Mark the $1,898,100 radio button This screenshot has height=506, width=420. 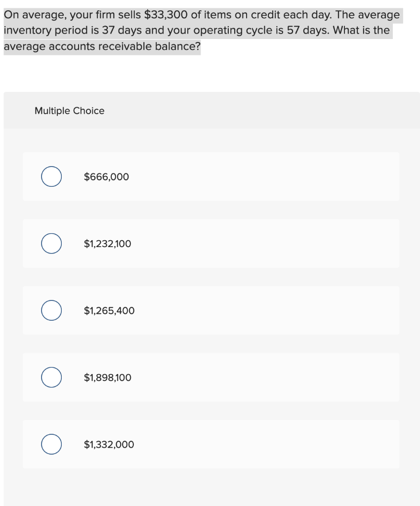click(51, 377)
